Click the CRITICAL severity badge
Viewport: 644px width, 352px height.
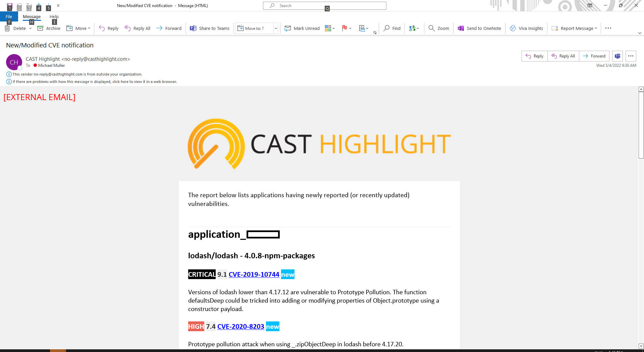(202, 274)
